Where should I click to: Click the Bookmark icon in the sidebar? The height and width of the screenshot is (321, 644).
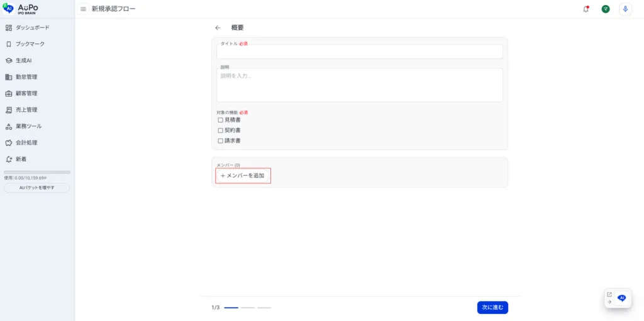pyautogui.click(x=9, y=44)
